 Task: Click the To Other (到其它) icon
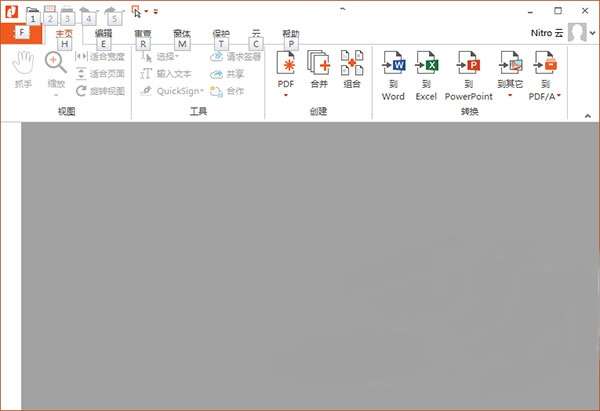coord(510,63)
